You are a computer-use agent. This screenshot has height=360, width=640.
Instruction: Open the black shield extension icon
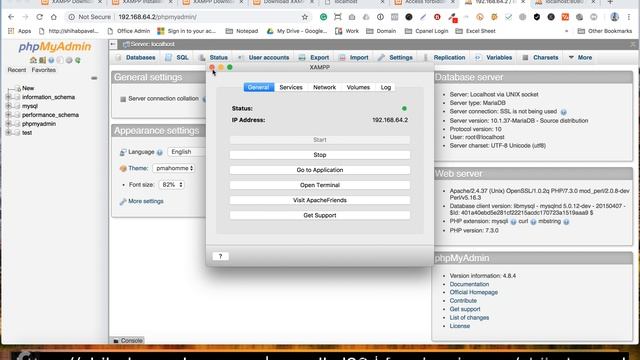537,17
